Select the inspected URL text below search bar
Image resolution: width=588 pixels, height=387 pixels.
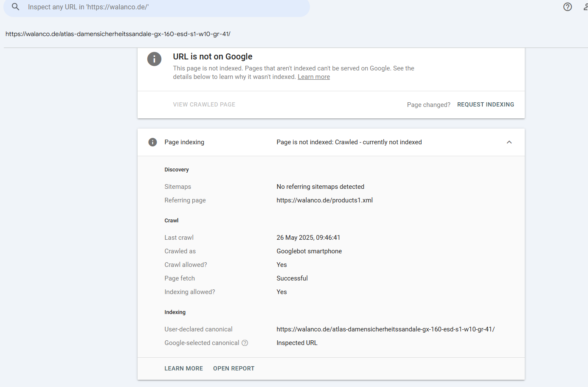point(118,34)
